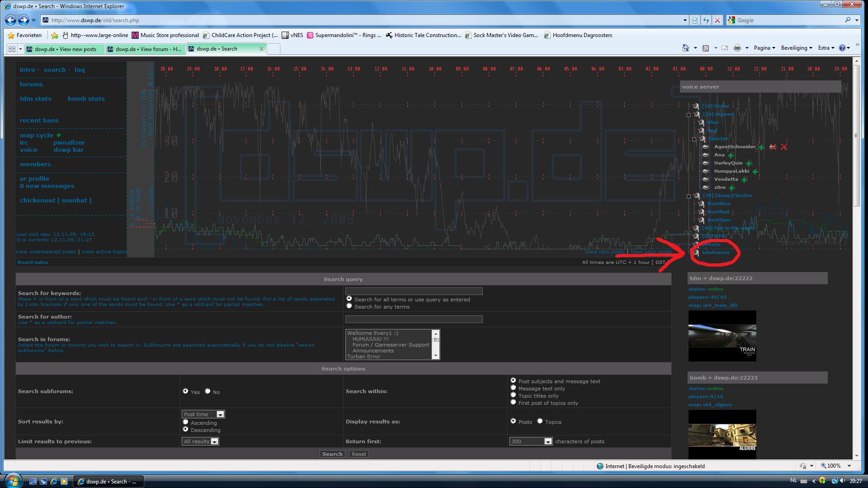
Task: Switch to 'dswp.de • View new posts' tab
Action: click(x=66, y=49)
